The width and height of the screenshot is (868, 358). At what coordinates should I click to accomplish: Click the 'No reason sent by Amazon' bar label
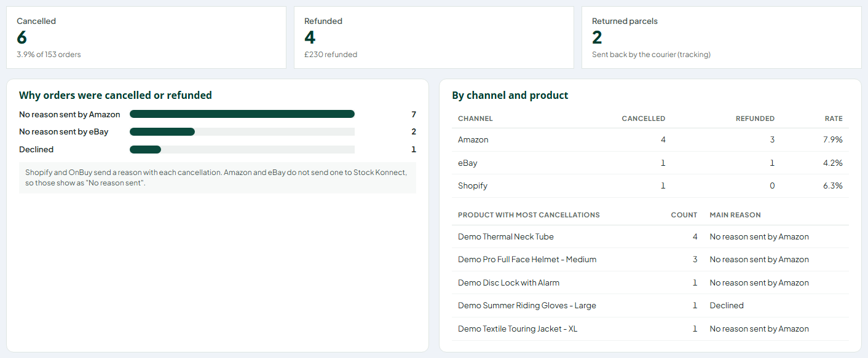coord(69,114)
